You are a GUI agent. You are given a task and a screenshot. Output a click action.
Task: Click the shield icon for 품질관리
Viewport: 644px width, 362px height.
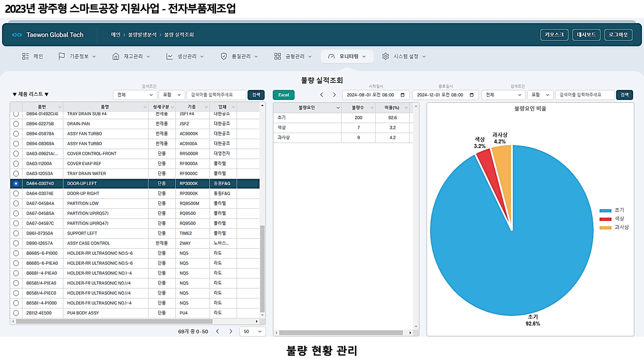(224, 56)
